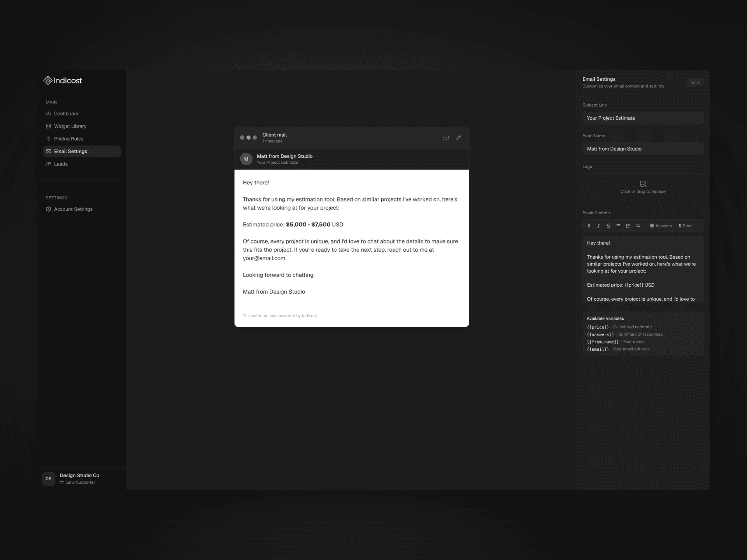Click the envelope icon in Client mail header
This screenshot has width=747, height=560.
(446, 137)
